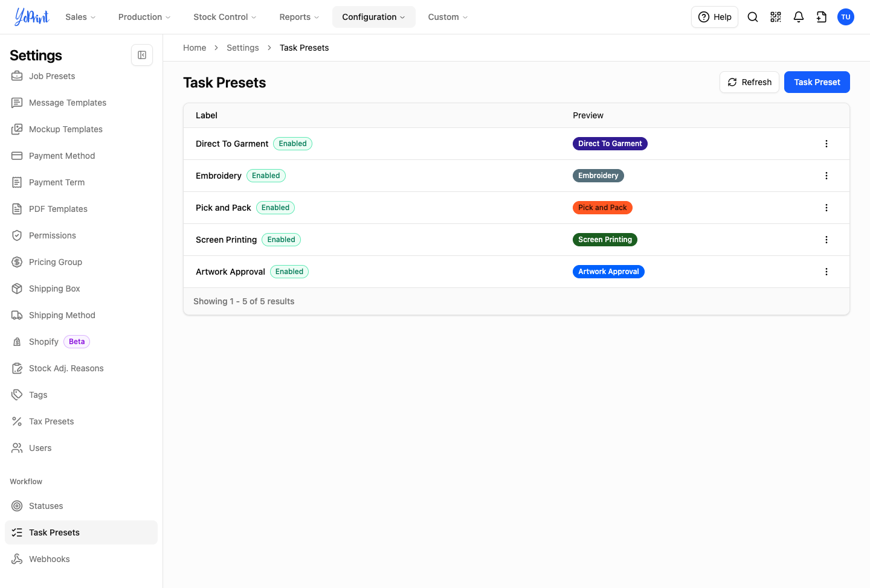Click the Tax Presets percent icon
The height and width of the screenshot is (588, 870).
17,421
